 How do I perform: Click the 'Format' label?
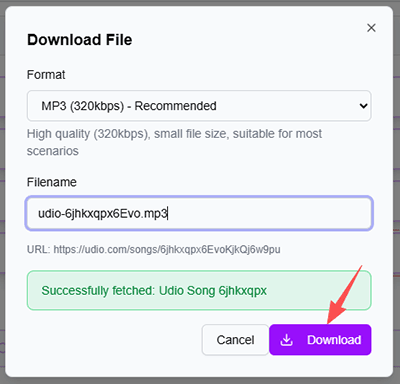click(x=46, y=75)
